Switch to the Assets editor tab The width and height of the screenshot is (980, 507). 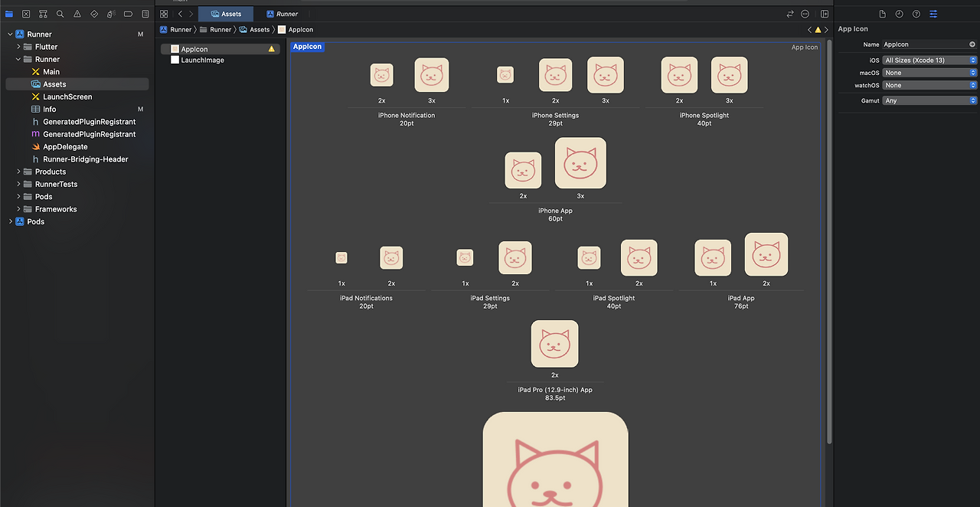click(226, 14)
